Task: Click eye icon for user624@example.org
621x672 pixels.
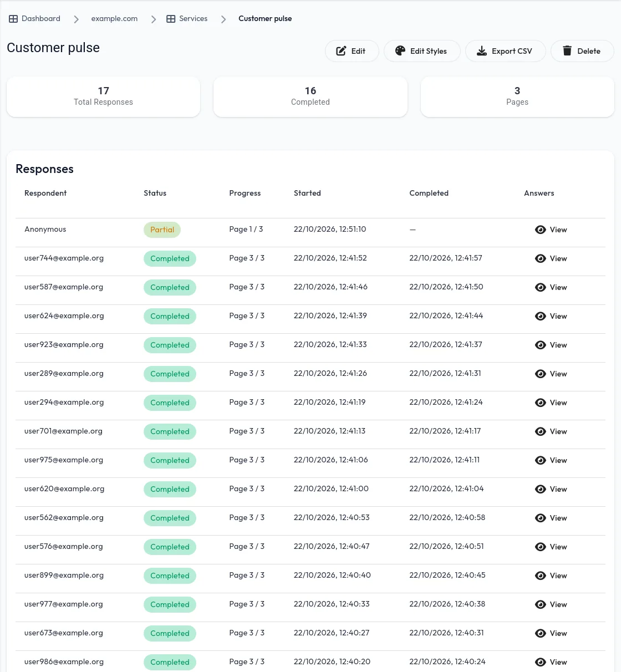Action: (541, 316)
